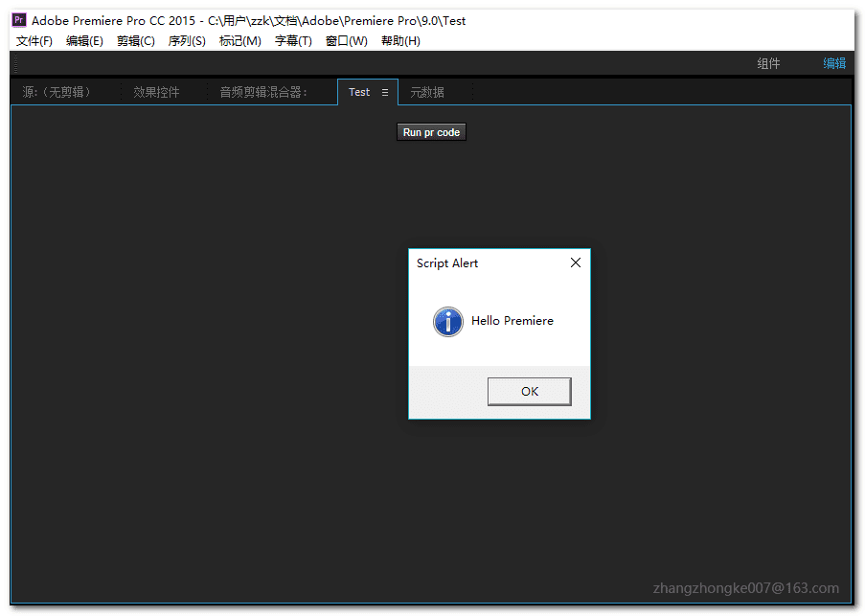
Task: Click the Script Alert dialog title
Action: [x=446, y=263]
